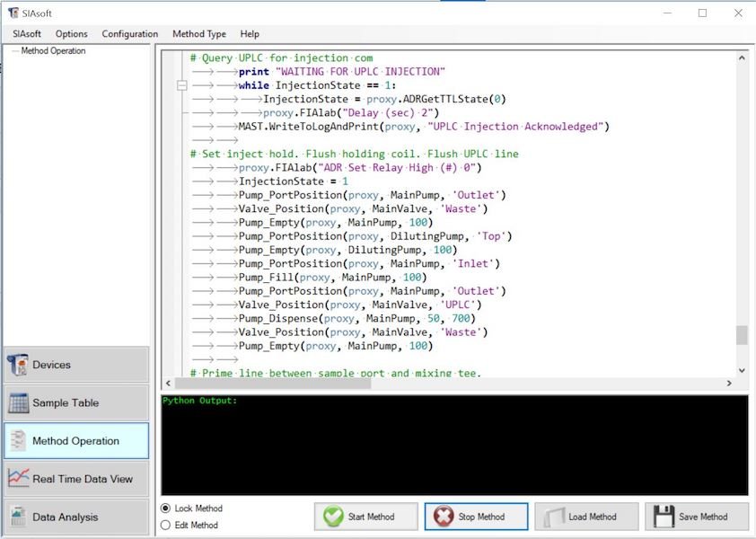Click the Pump_PortPosition 'Inlet' code line
756x539 pixels.
coord(369,264)
